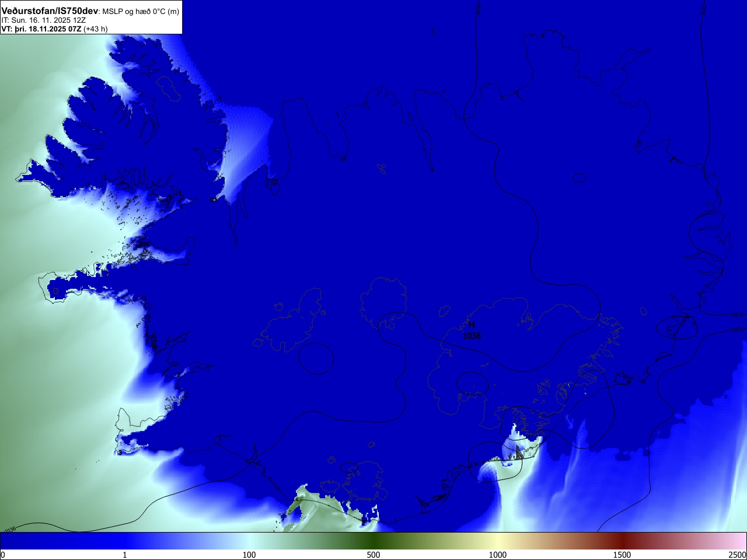Click the '500' tick label on the colorbar

[373, 555]
